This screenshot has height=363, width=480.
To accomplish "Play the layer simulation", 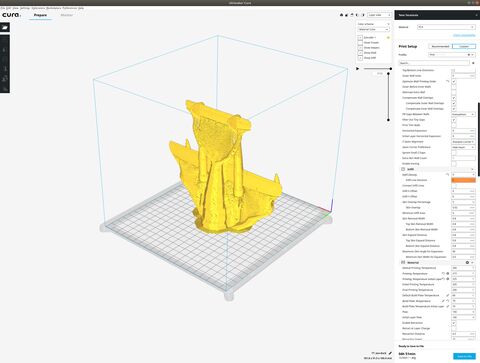I will pyautogui.click(x=358, y=69).
